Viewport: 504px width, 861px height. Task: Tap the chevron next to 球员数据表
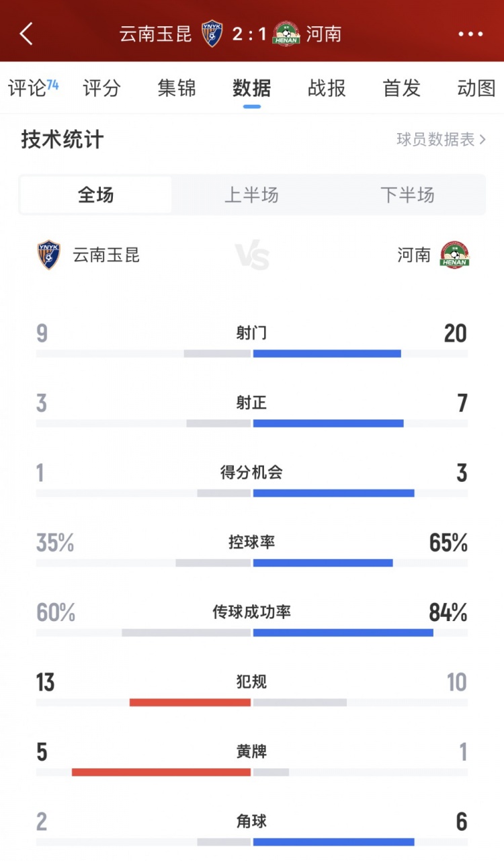482,140
